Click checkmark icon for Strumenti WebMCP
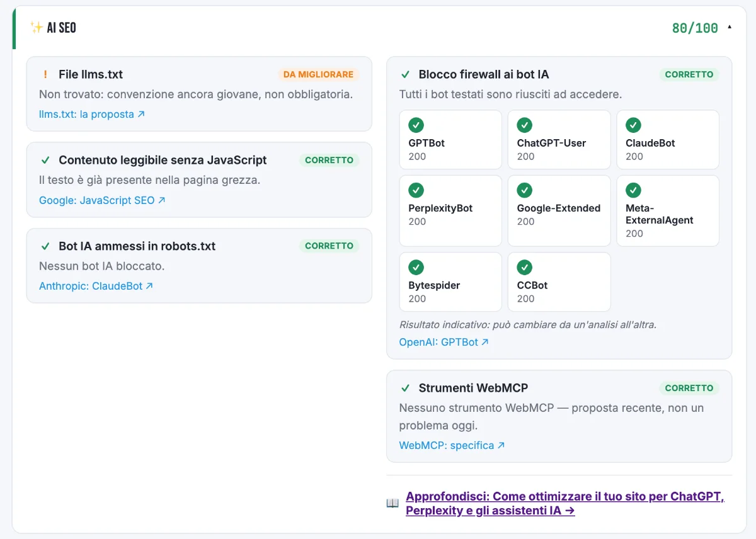 pyautogui.click(x=405, y=388)
